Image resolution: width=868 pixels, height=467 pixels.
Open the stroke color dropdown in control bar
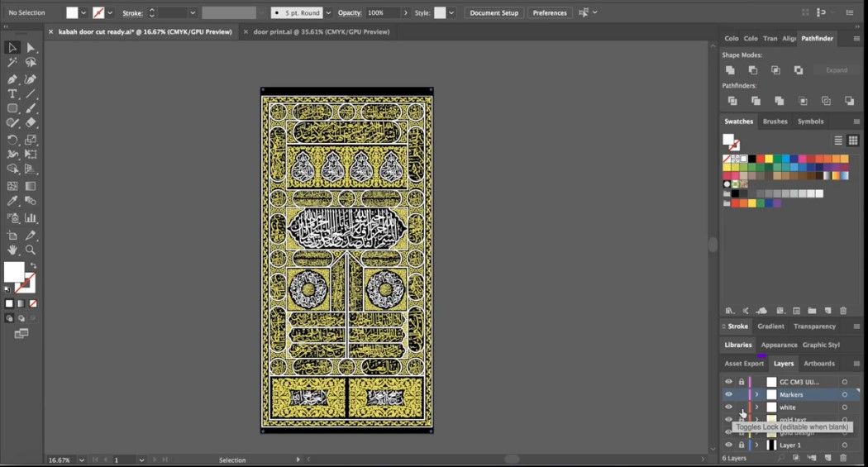[x=110, y=12]
